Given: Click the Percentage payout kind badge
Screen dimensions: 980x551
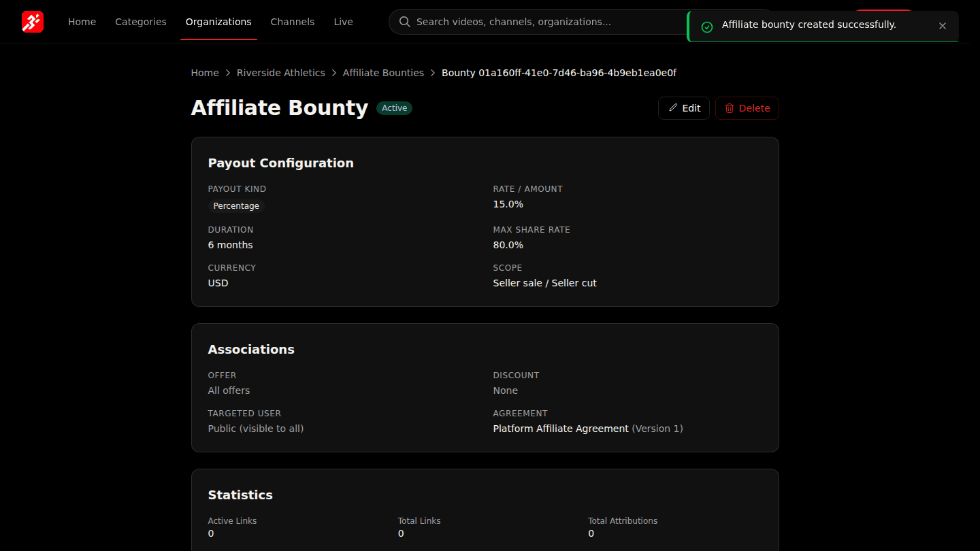Looking at the screenshot, I should (236, 206).
